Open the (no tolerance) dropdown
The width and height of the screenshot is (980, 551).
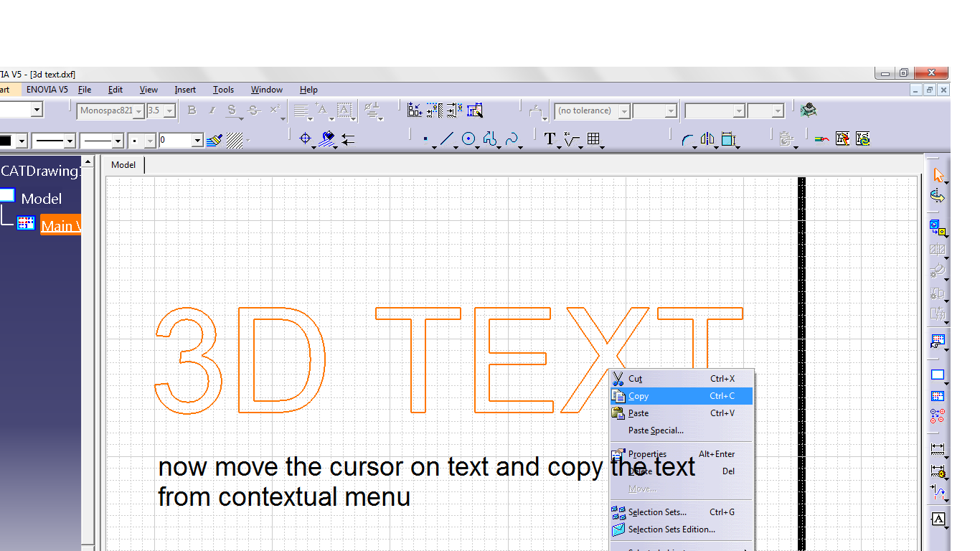pos(623,110)
